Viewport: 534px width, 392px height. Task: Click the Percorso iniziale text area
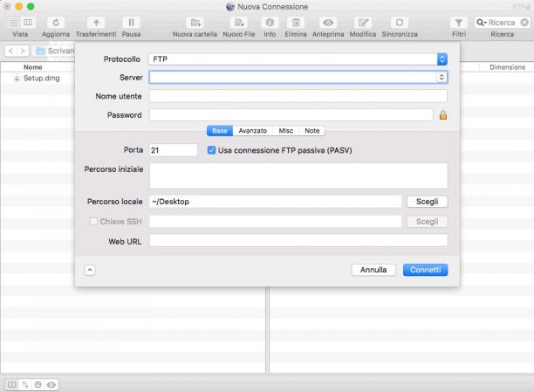click(x=298, y=175)
